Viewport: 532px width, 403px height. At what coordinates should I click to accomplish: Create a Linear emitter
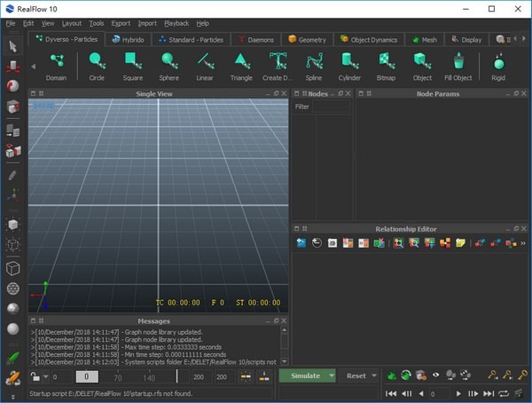coord(205,67)
